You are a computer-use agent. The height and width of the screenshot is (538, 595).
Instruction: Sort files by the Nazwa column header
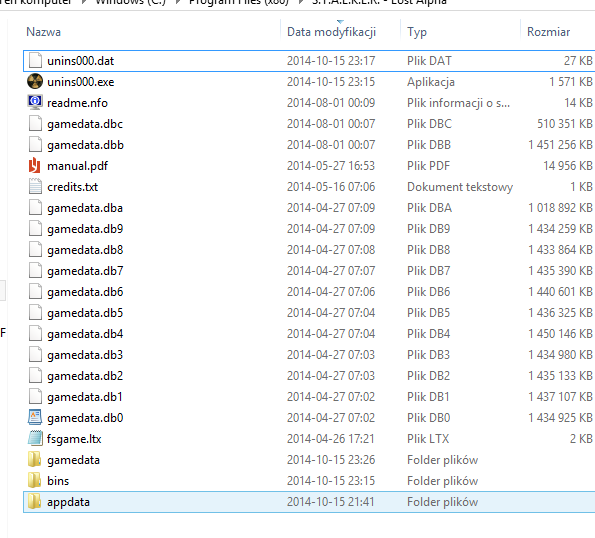tap(43, 32)
